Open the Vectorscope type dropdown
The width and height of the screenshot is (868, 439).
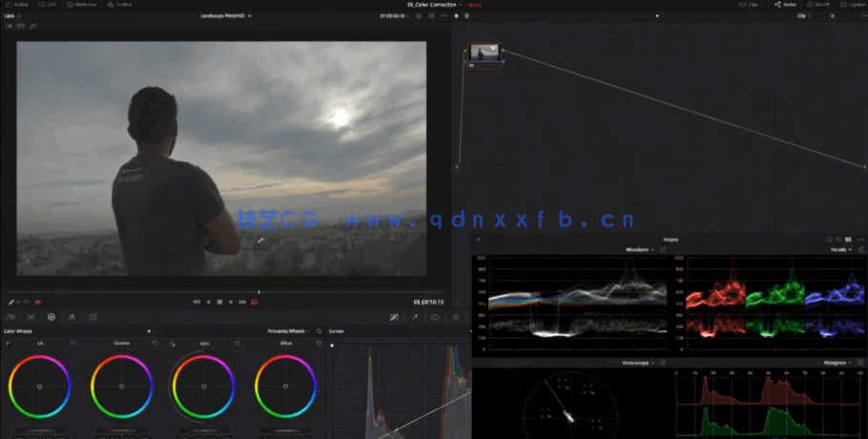(x=638, y=364)
